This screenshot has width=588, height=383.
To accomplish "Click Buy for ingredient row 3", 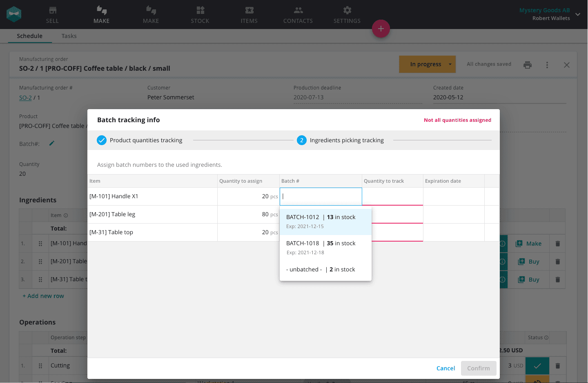I will coord(528,280).
